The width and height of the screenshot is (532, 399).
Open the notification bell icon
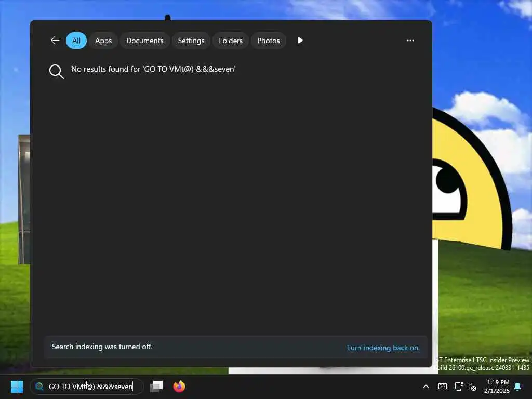tap(518, 387)
